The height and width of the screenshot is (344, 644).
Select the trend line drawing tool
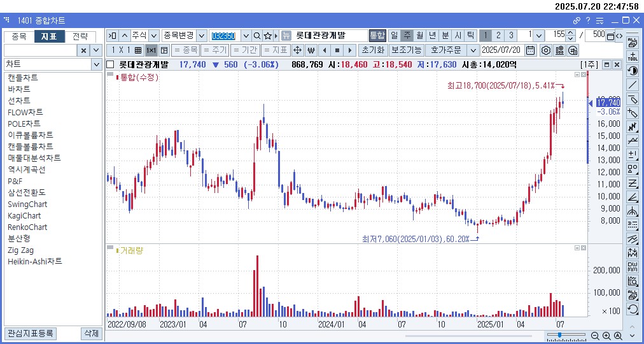pyautogui.click(x=633, y=85)
